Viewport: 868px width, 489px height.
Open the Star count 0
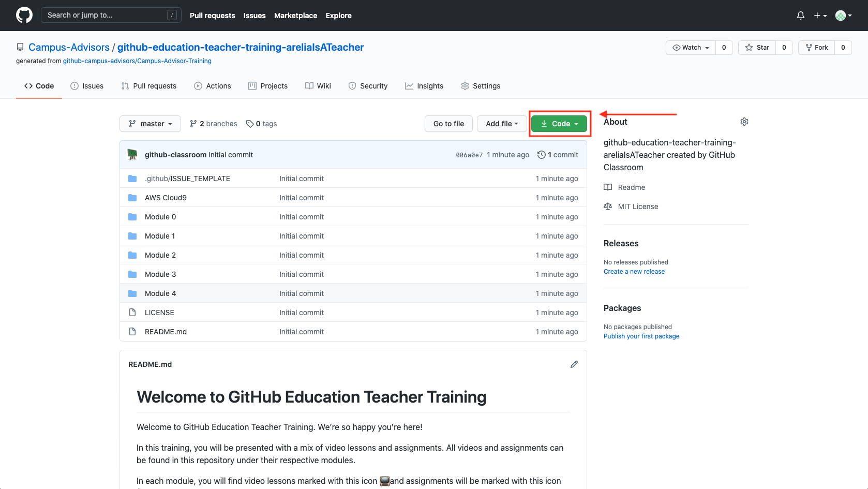(x=784, y=48)
